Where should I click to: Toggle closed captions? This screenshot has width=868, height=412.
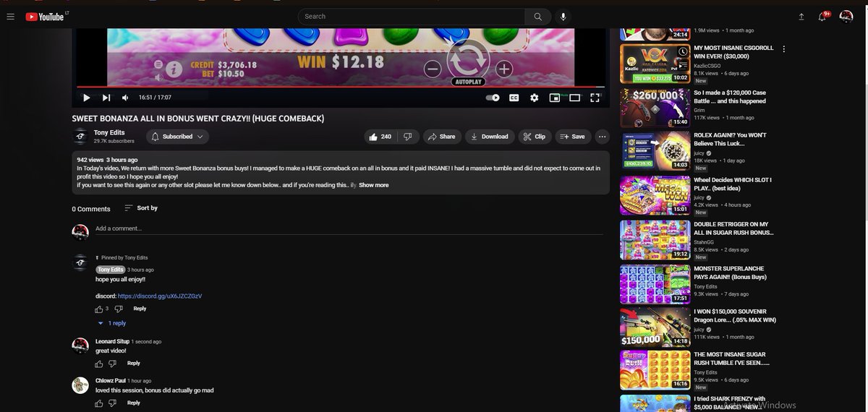514,98
